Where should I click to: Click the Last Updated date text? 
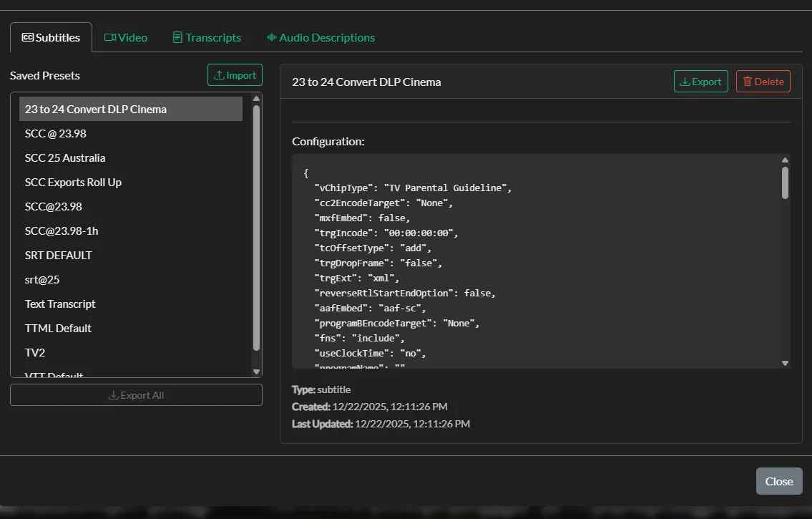pyautogui.click(x=381, y=424)
